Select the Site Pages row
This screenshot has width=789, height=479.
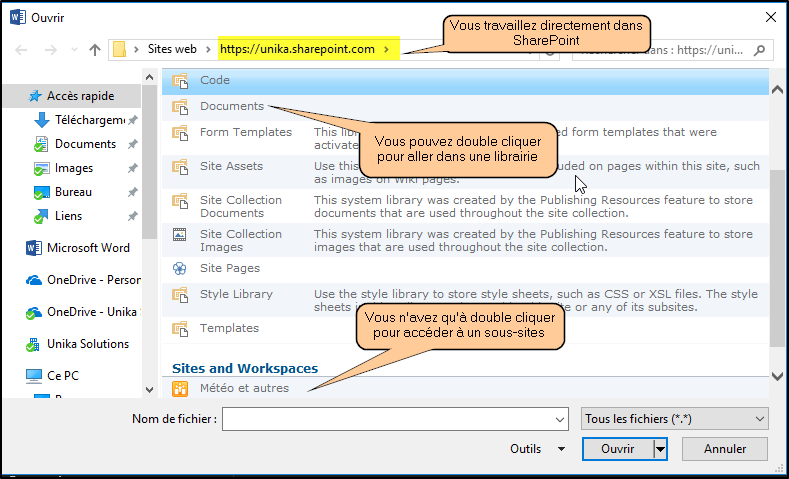tap(465, 269)
